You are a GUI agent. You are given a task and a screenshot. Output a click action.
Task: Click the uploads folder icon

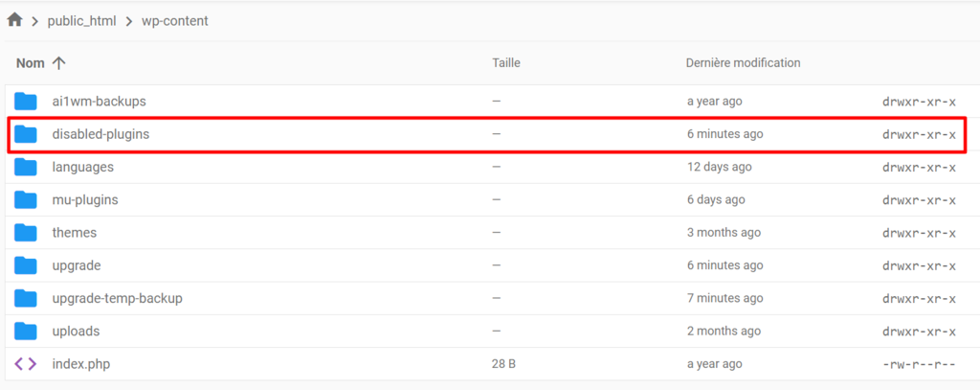coord(26,331)
